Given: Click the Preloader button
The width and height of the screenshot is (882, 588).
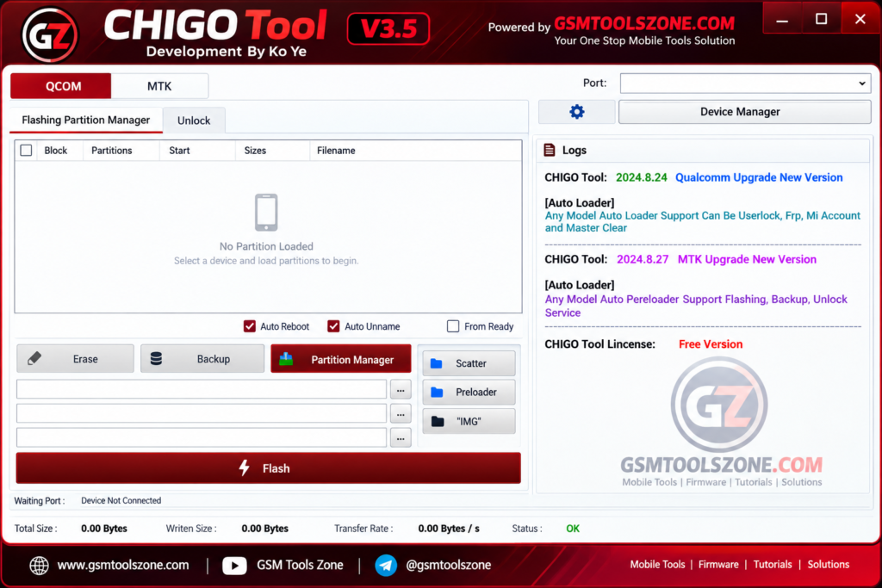Looking at the screenshot, I should tap(469, 392).
